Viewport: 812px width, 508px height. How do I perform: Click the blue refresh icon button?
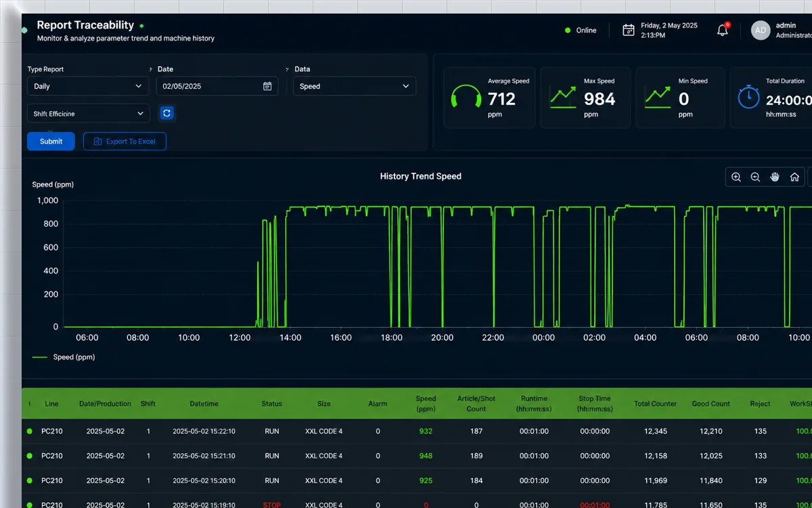pos(167,113)
